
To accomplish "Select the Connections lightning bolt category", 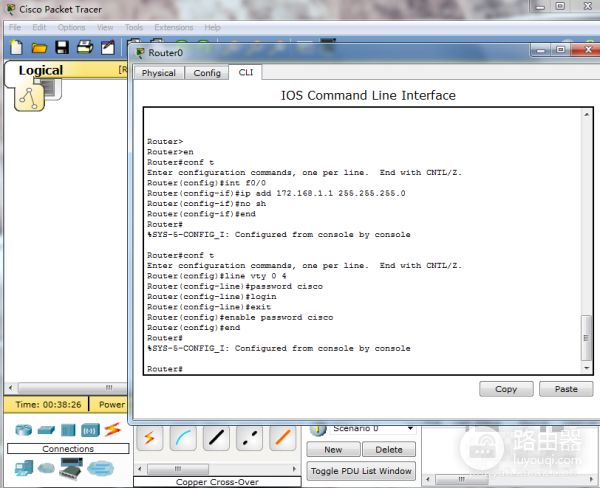I will (112, 430).
